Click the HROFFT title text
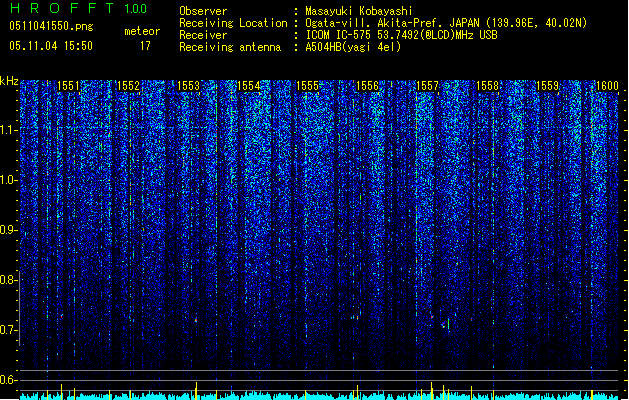 pos(62,8)
